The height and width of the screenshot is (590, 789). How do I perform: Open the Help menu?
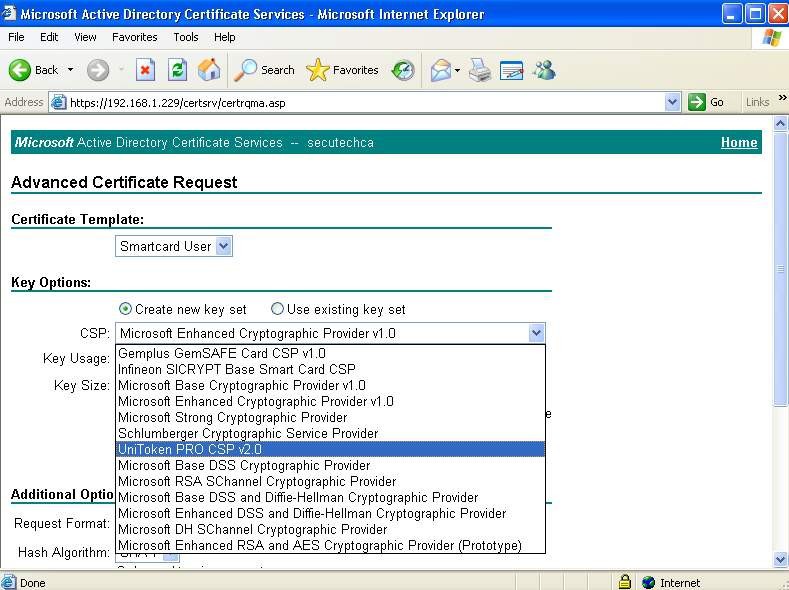(x=224, y=37)
